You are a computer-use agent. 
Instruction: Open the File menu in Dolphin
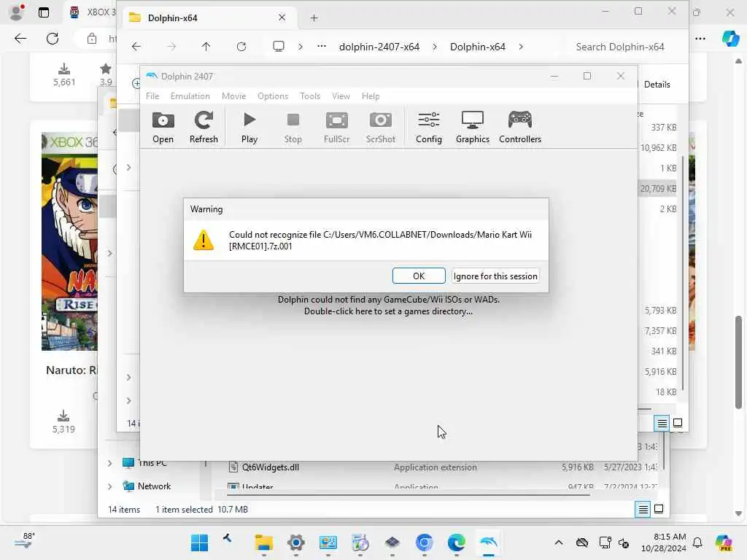point(152,96)
